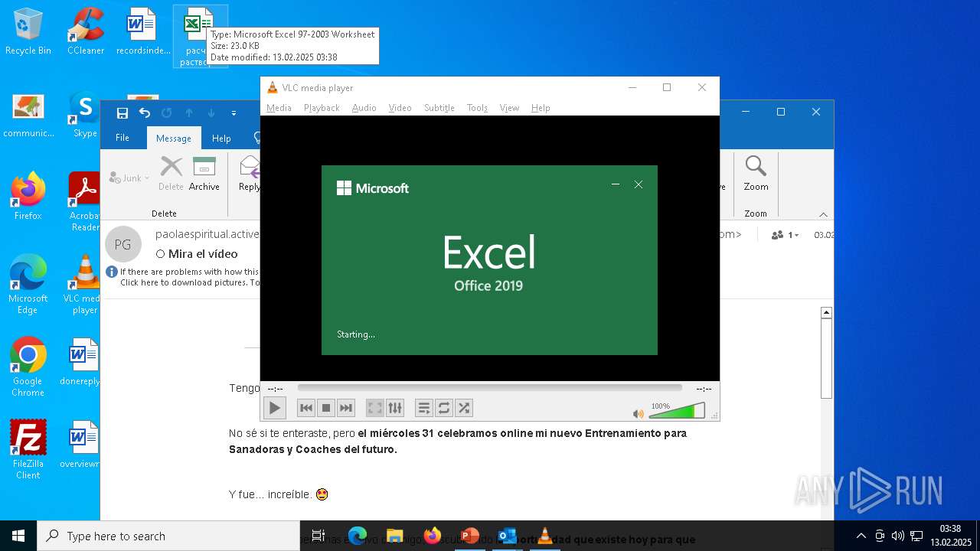Toggle VLC random shuffle button
980x551 pixels.
point(464,408)
